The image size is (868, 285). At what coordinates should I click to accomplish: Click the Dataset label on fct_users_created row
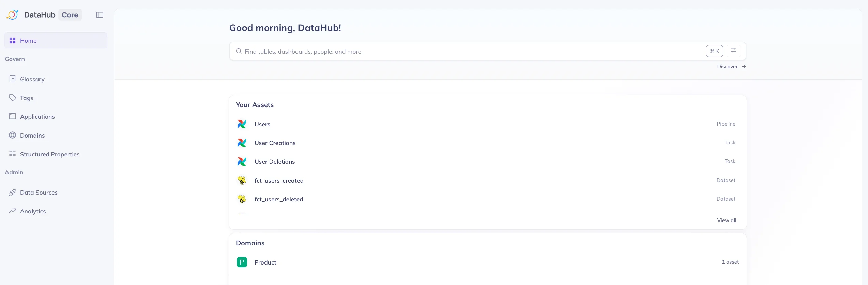[x=726, y=180]
